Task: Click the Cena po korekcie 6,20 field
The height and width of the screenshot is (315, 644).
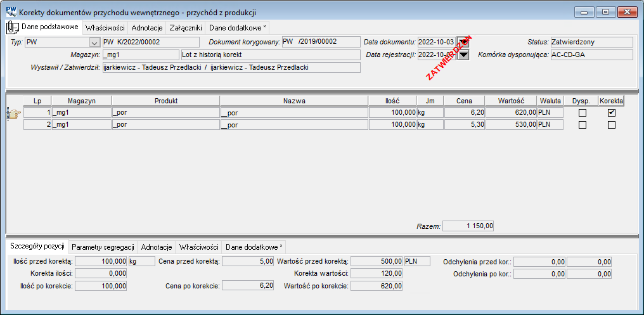Action: [248, 286]
